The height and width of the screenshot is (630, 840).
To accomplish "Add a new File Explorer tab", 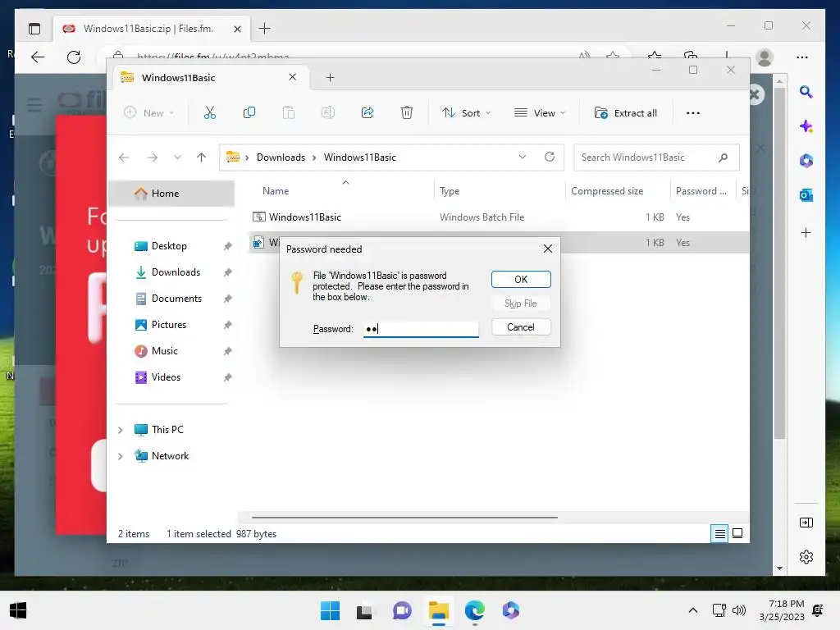I will pos(330,78).
